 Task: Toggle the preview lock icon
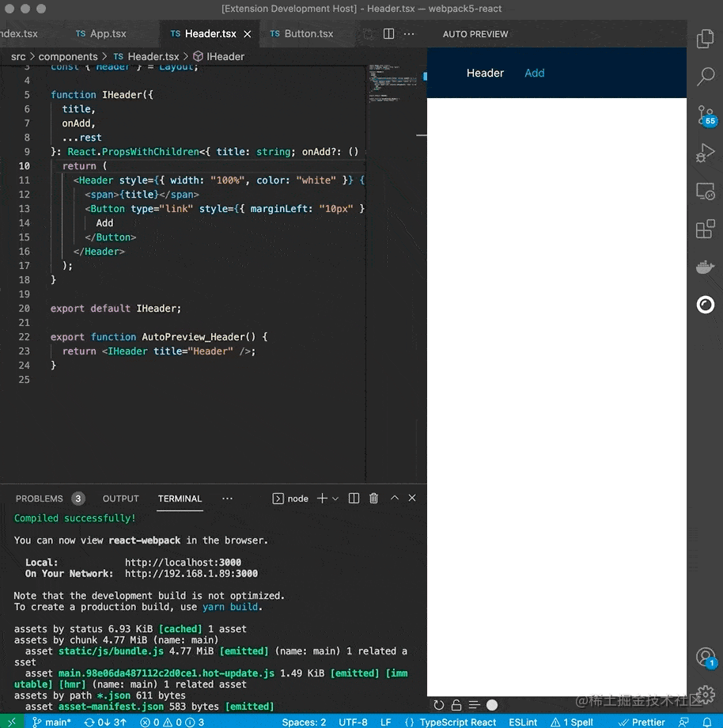click(x=456, y=704)
